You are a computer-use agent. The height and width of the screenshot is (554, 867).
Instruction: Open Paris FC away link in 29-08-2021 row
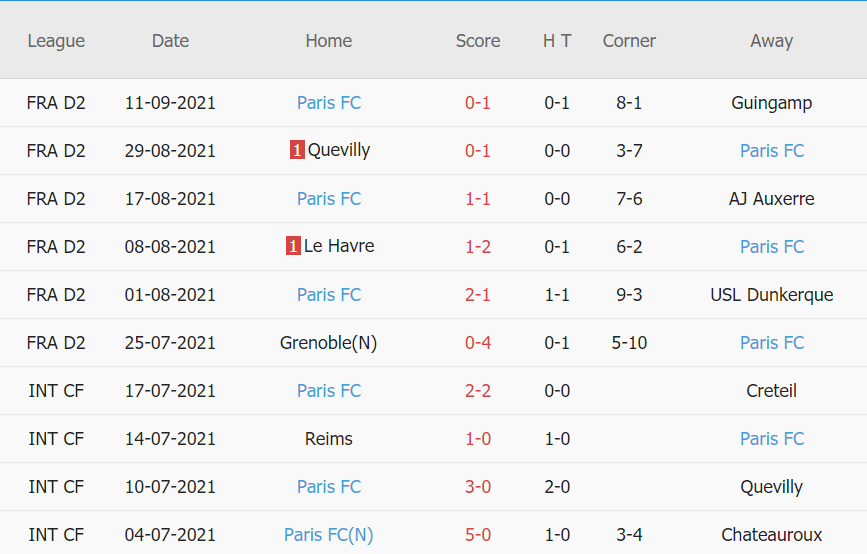click(772, 151)
